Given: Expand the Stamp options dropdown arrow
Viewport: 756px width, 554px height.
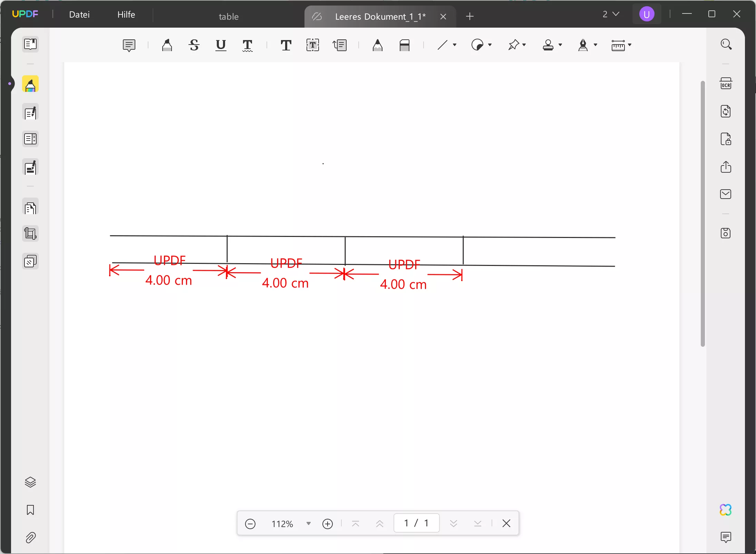Looking at the screenshot, I should tap(560, 45).
